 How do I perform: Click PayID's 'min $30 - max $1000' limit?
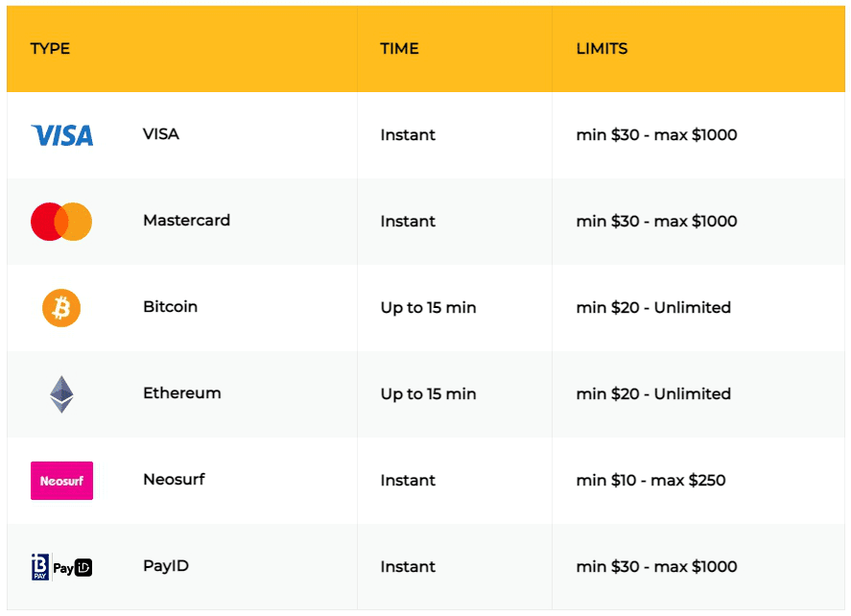656,567
